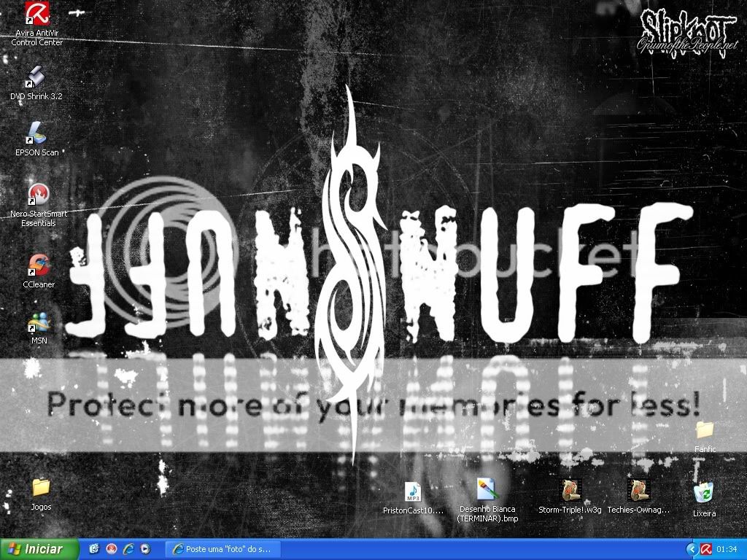Select the Storm-Triple!.w3g replay file
The height and width of the screenshot is (560, 747).
click(570, 497)
